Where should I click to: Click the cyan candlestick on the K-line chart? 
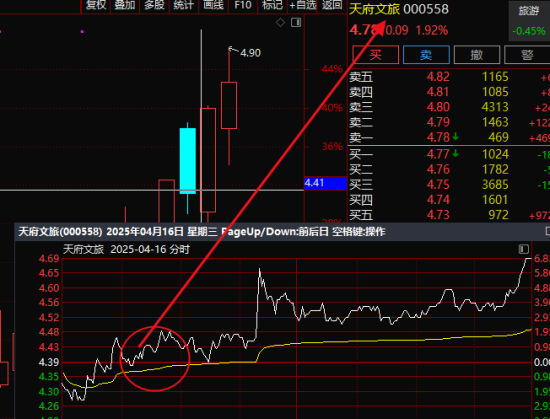tap(188, 161)
